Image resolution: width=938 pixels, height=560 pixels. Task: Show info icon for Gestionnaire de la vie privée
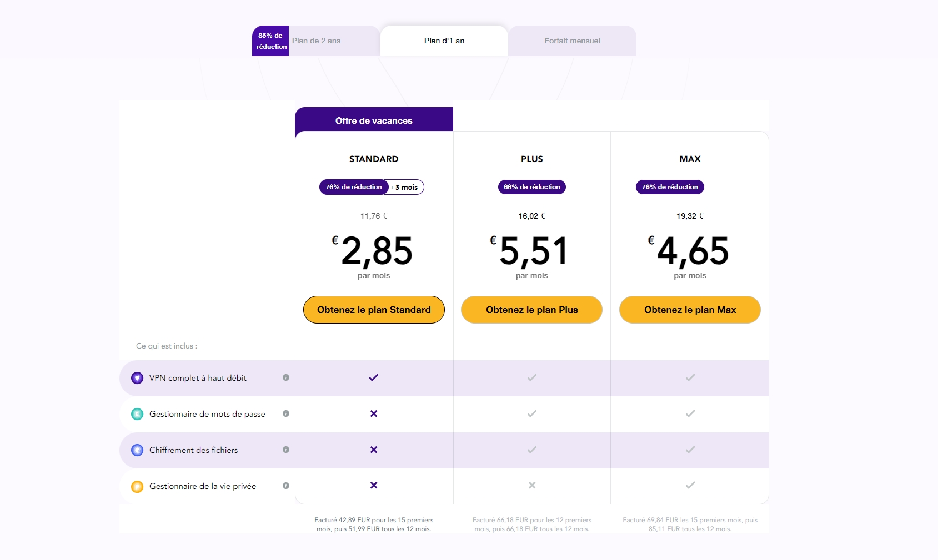click(286, 486)
